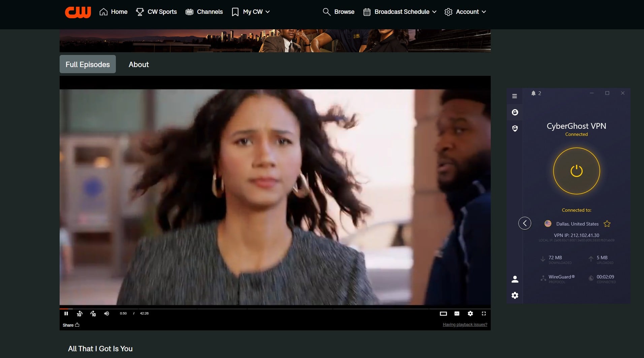Open CW Sports section
Viewport: 644px width, 358px height.
(156, 12)
